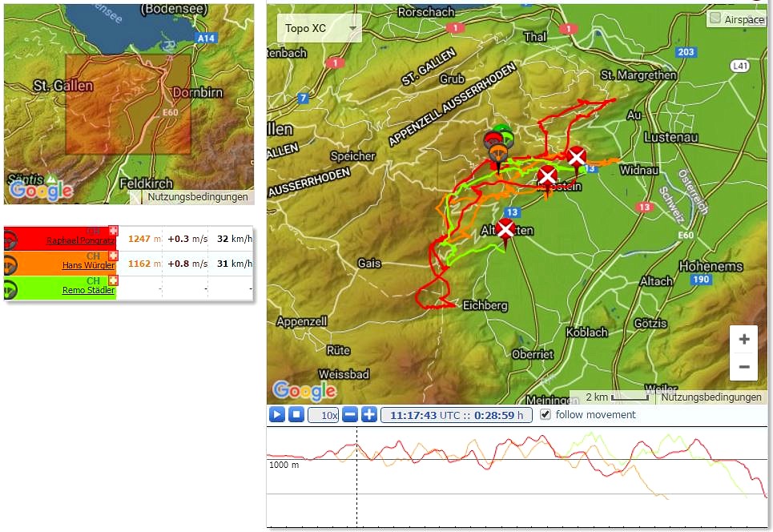Click the 2 km map scale

(x=617, y=397)
